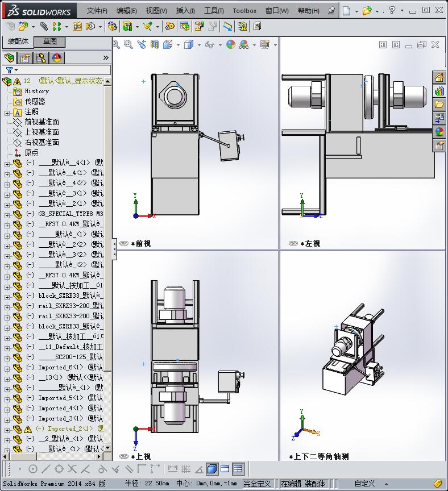Open the Toolbox menu
Viewport: 448px width, 491px height.
pos(244,11)
